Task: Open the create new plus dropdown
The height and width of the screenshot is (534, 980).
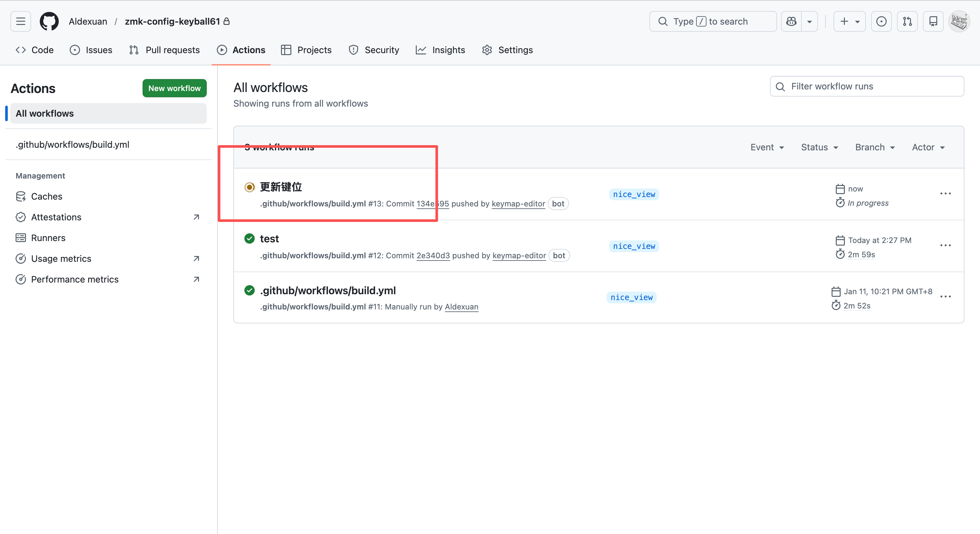Action: tap(849, 21)
